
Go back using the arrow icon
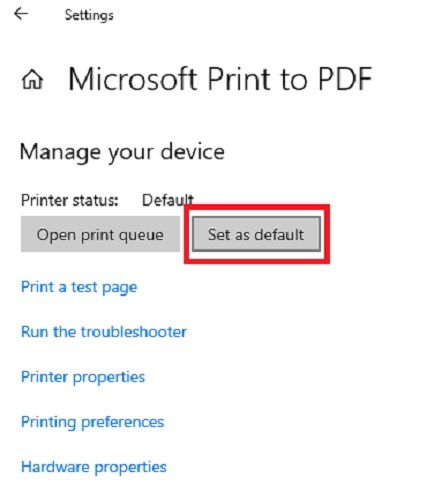[x=21, y=14]
